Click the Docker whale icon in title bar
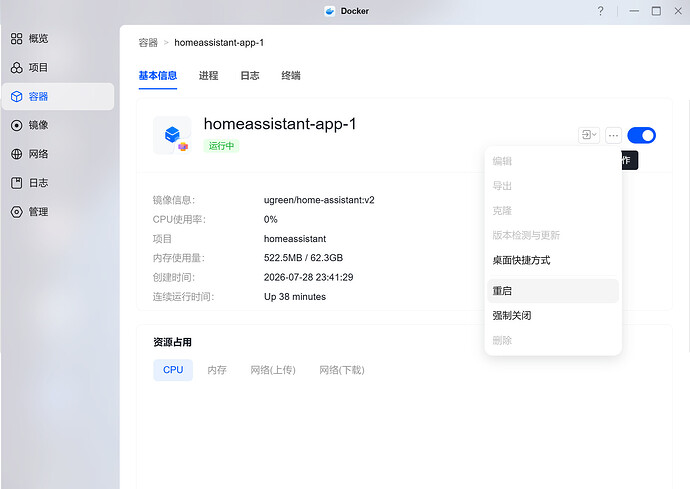The width and height of the screenshot is (690, 489). (330, 11)
